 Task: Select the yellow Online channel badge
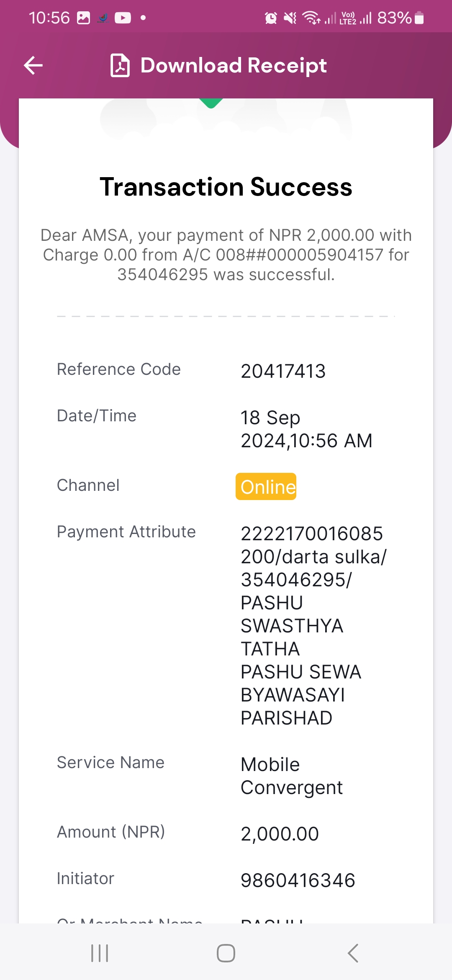[266, 487]
